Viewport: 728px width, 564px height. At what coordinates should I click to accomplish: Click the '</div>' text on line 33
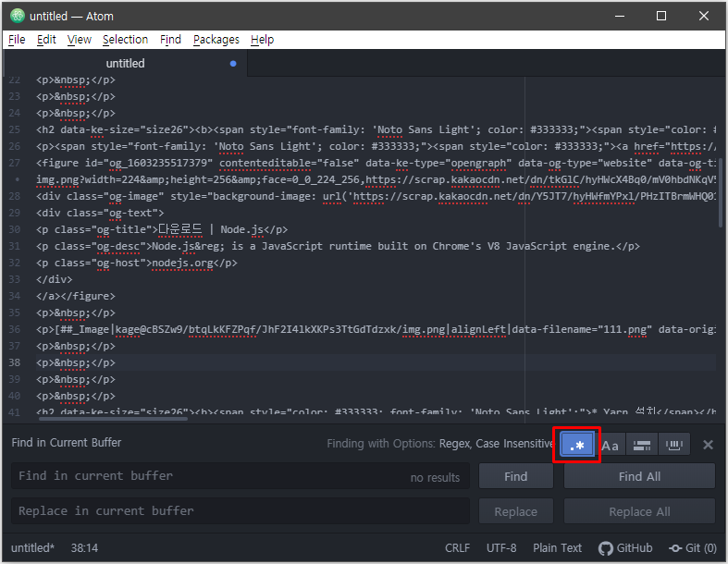tap(55, 279)
